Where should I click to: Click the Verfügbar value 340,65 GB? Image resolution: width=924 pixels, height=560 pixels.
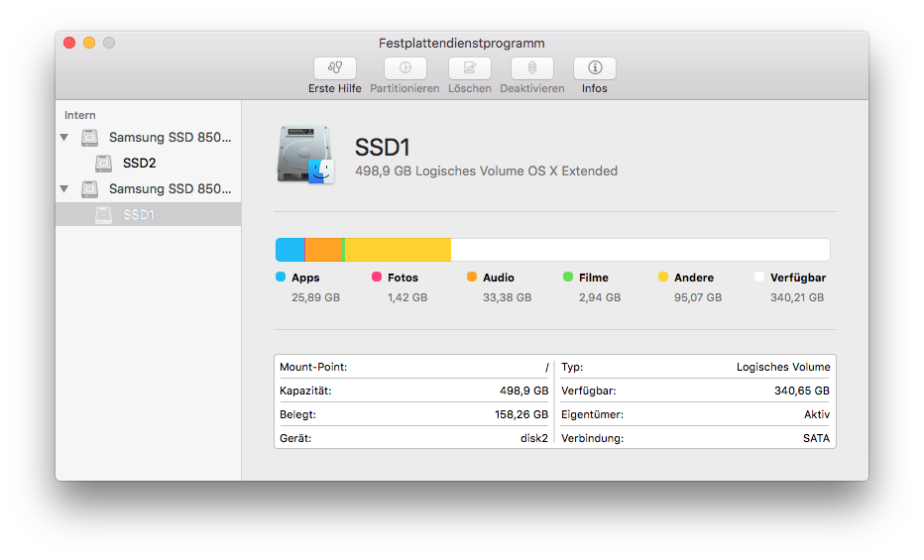coord(802,391)
